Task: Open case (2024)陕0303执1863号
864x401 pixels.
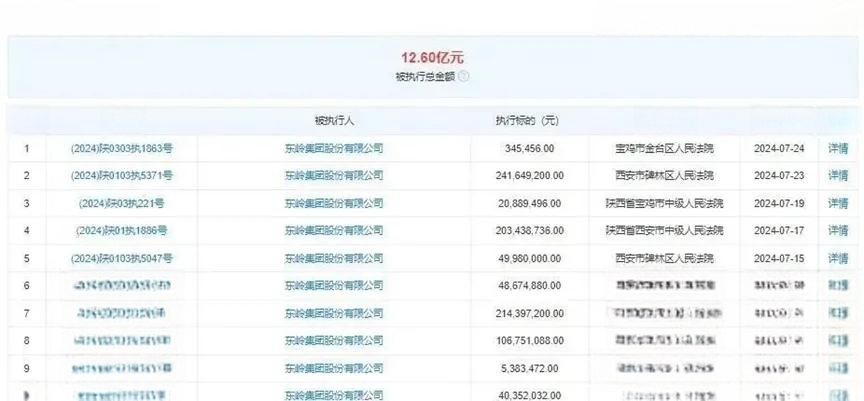Action: tap(122, 148)
